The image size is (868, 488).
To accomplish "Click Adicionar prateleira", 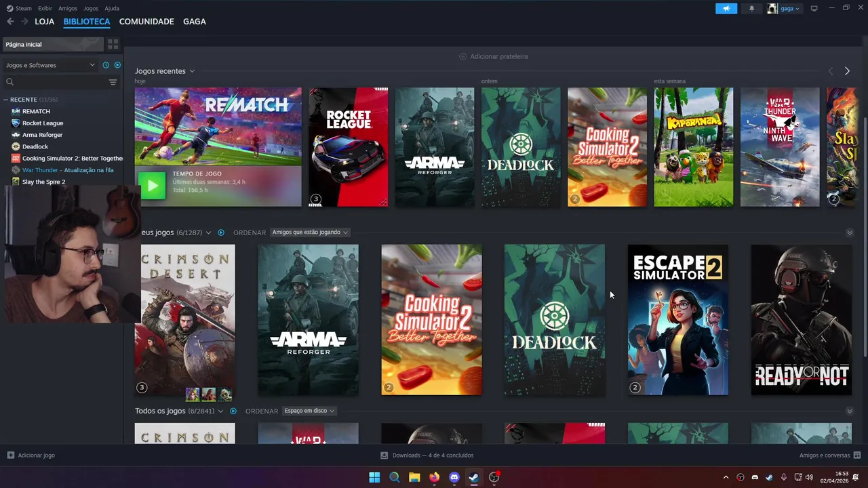I will (493, 56).
